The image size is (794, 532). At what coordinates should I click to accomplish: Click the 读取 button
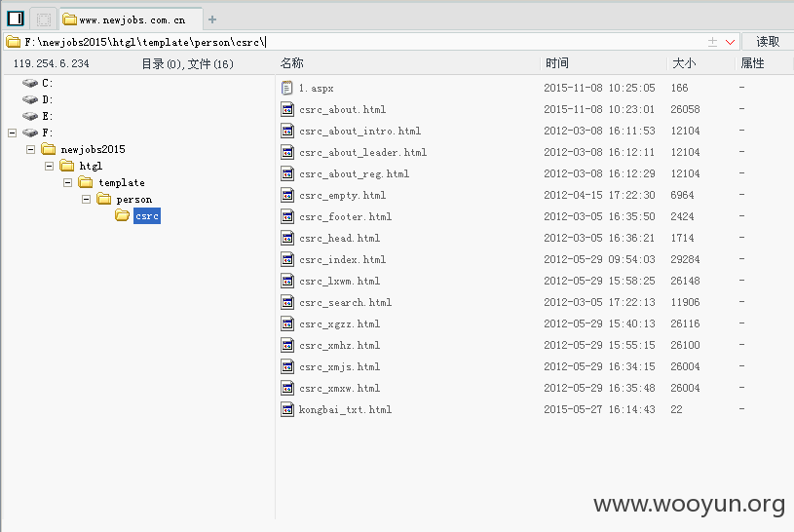[767, 42]
